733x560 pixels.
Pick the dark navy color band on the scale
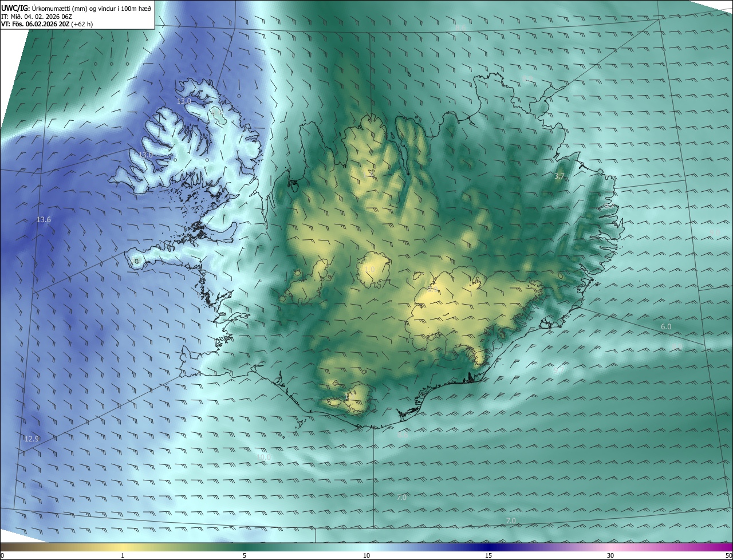point(488,547)
